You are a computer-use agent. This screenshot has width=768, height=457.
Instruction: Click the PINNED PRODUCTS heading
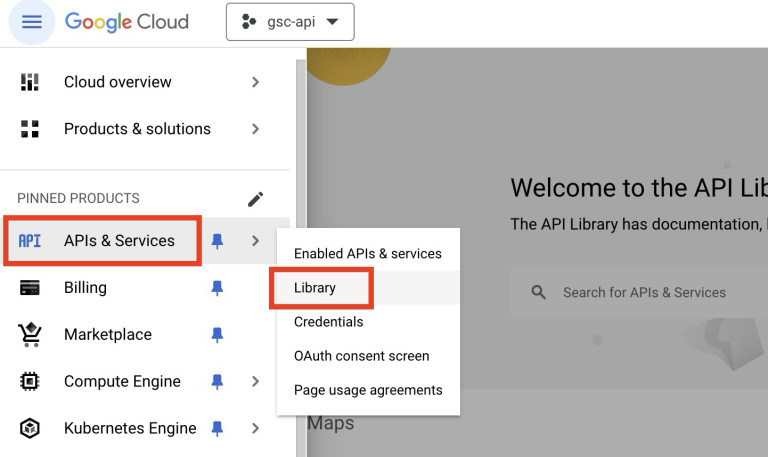pos(78,198)
